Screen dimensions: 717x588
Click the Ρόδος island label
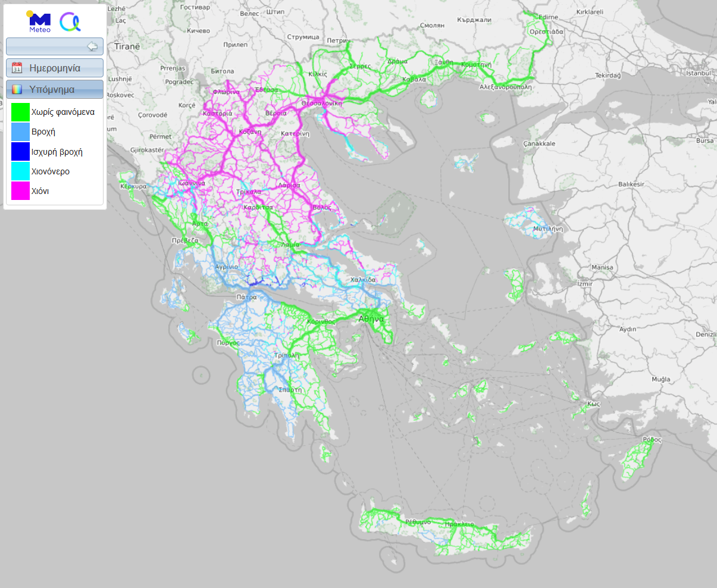(x=652, y=440)
